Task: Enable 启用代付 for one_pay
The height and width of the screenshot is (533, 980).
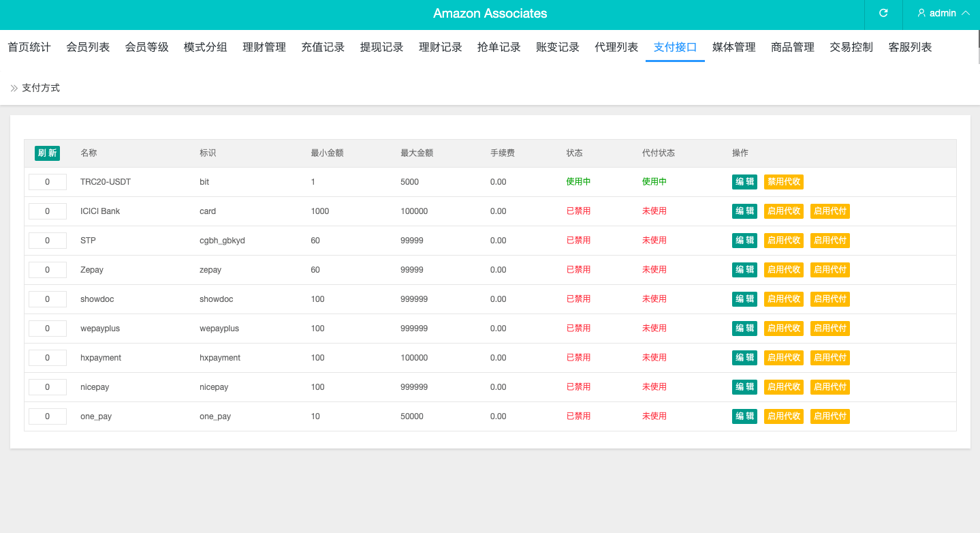Action: [829, 416]
